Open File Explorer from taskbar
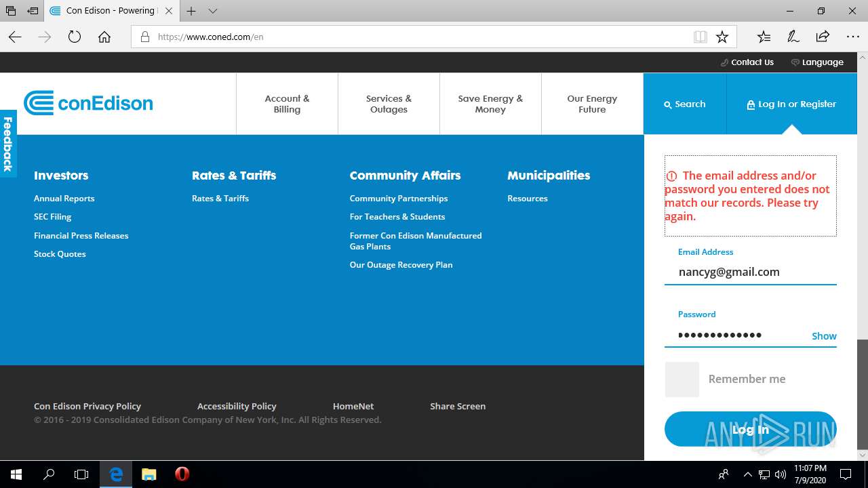This screenshot has height=488, width=868. 149,474
